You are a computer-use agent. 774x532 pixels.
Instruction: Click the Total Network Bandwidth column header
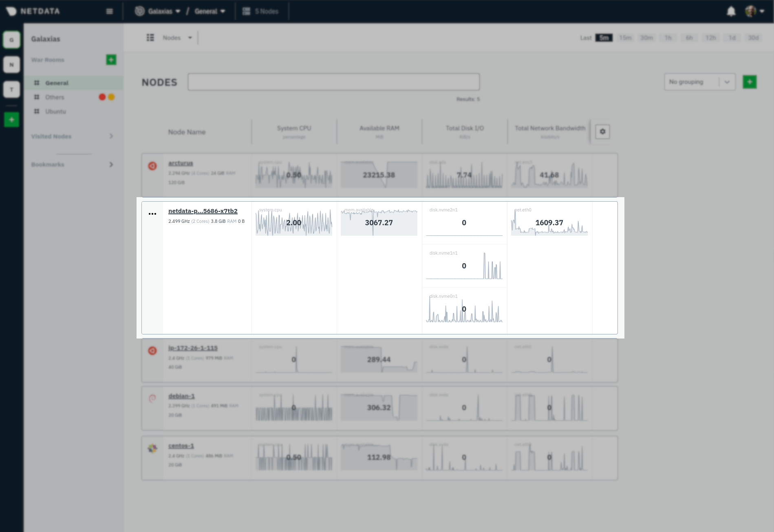pyautogui.click(x=550, y=132)
